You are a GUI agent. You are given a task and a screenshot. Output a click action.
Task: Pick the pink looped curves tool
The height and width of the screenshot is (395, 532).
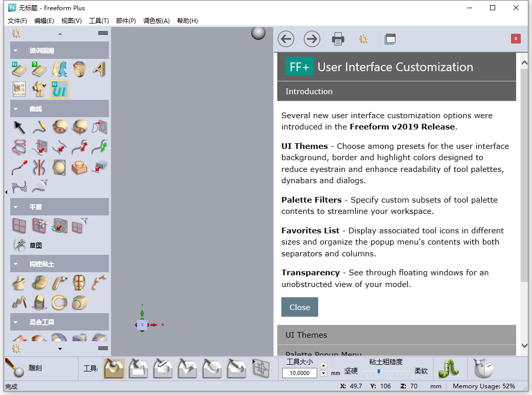pos(19,148)
